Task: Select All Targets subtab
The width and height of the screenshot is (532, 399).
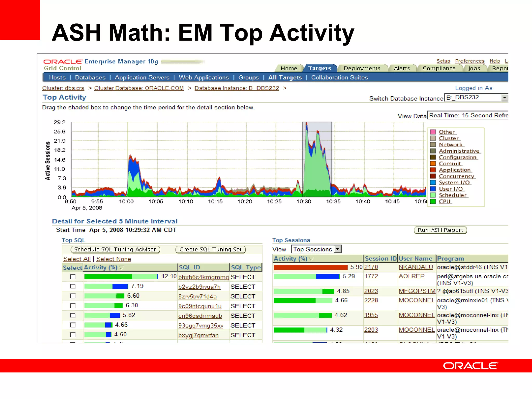Action: (x=285, y=77)
